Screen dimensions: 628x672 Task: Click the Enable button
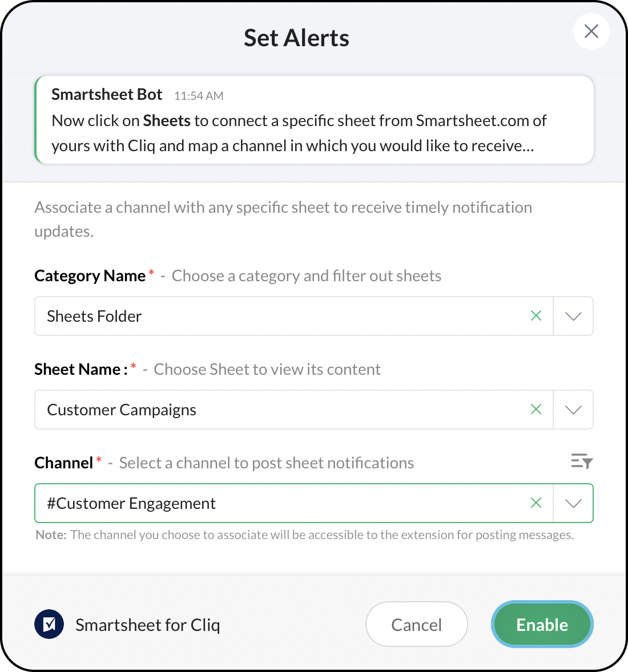[542, 625]
